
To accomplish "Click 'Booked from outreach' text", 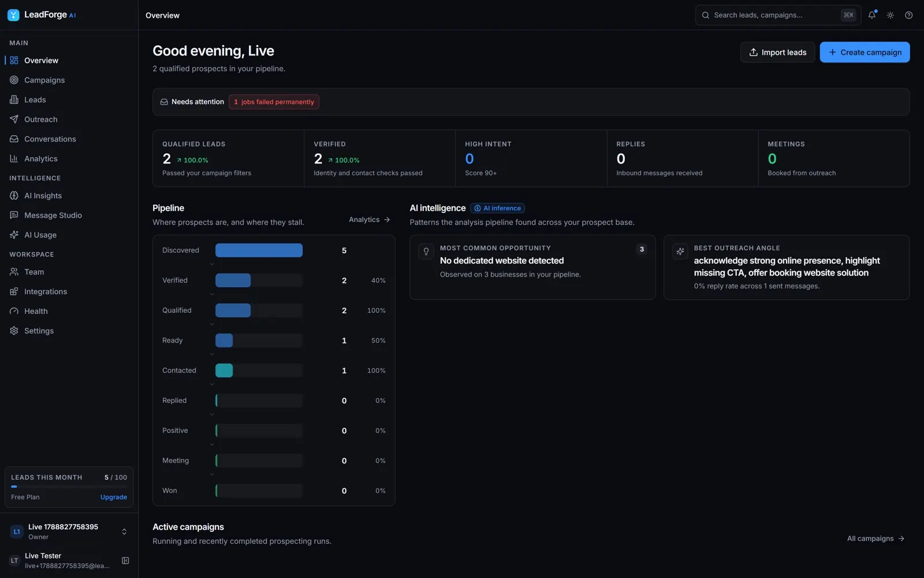I will (802, 173).
